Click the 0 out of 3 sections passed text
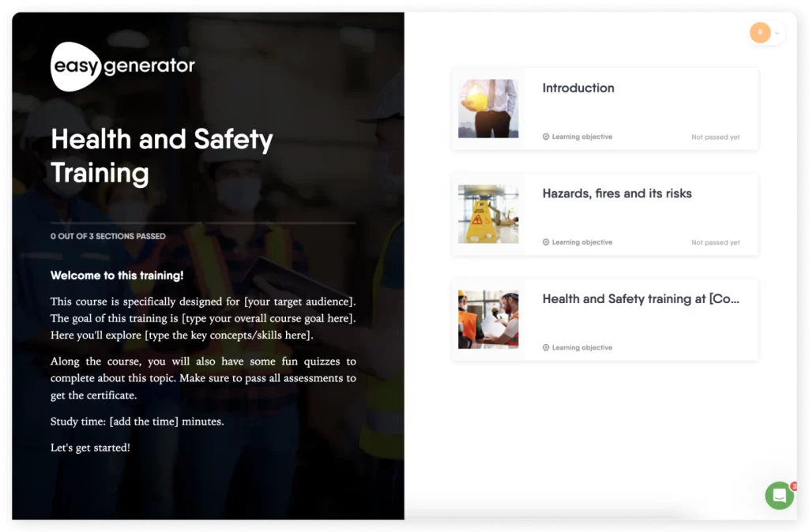This screenshot has width=809, height=532. 107,236
